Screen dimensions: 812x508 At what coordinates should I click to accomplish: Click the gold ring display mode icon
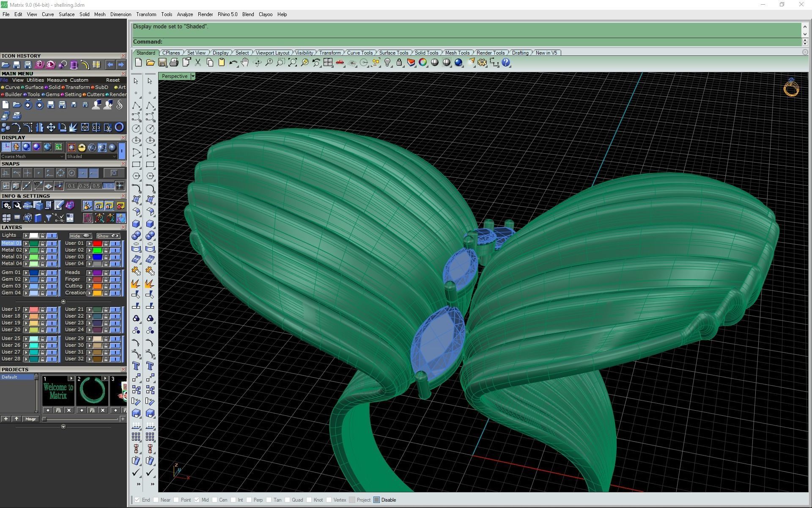click(x=82, y=147)
